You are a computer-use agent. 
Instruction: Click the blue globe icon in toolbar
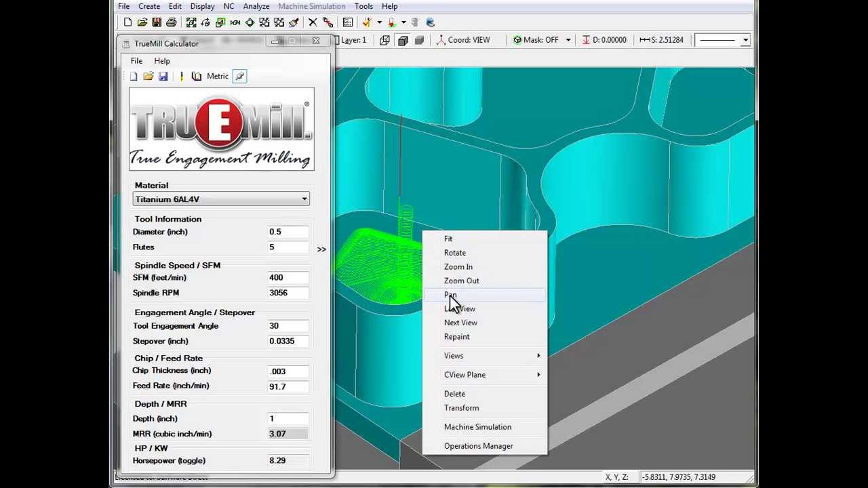click(x=430, y=22)
